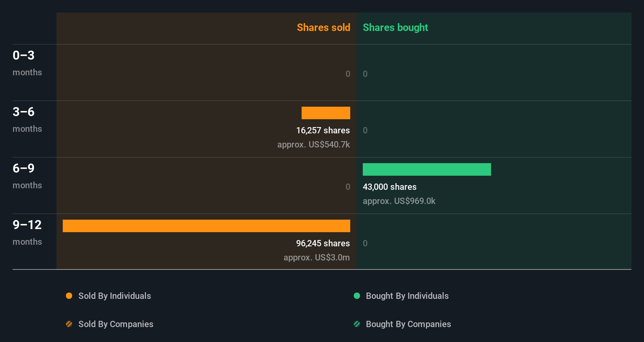Click the Shares sold column header
This screenshot has height=342, width=644.
coord(324,27)
